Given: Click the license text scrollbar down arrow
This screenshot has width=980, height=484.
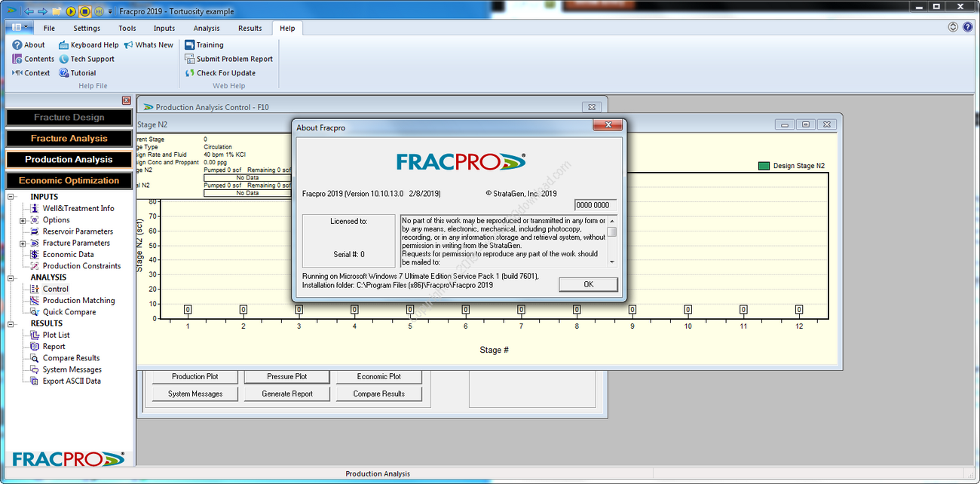Looking at the screenshot, I should 612,262.
